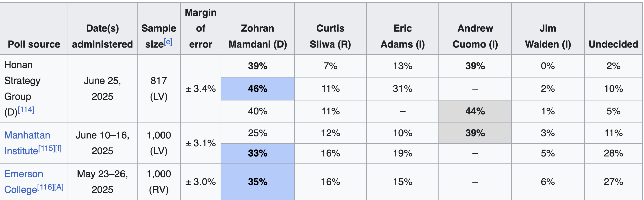Click citation [114] after Honan Strategy Group

(26, 110)
